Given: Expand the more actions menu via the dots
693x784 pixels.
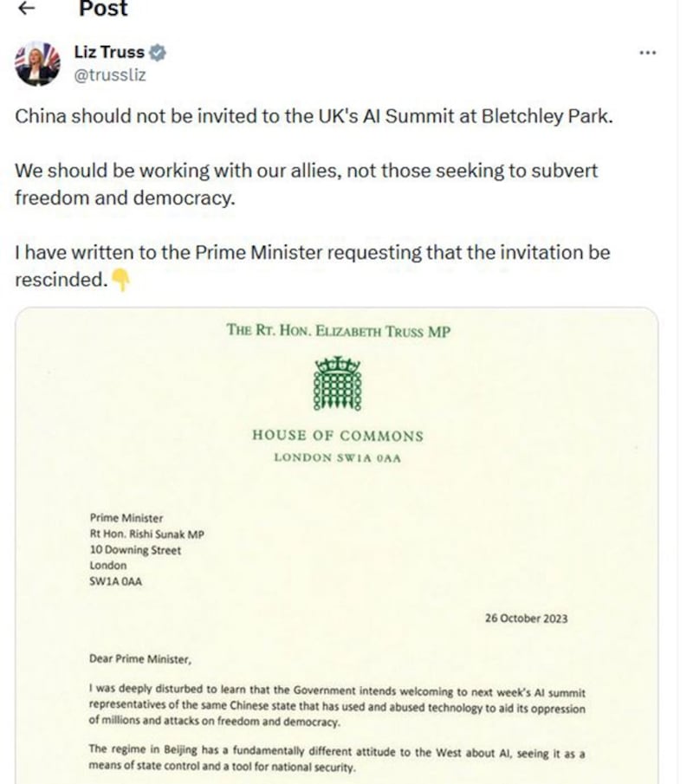Looking at the screenshot, I should (647, 52).
